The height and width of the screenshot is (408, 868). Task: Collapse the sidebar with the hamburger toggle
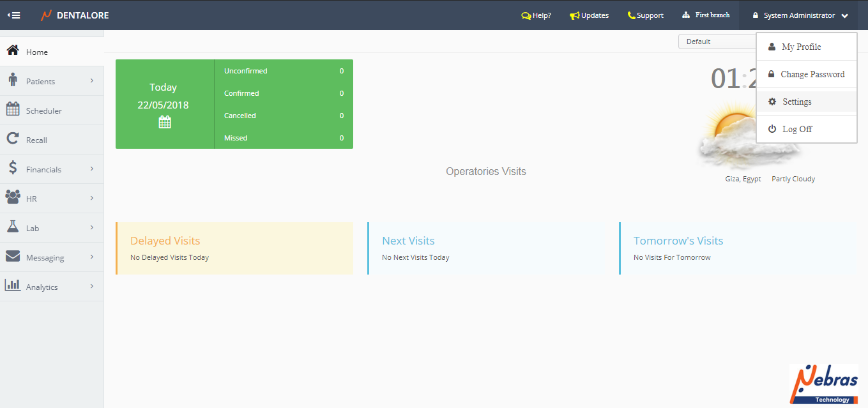click(x=13, y=15)
